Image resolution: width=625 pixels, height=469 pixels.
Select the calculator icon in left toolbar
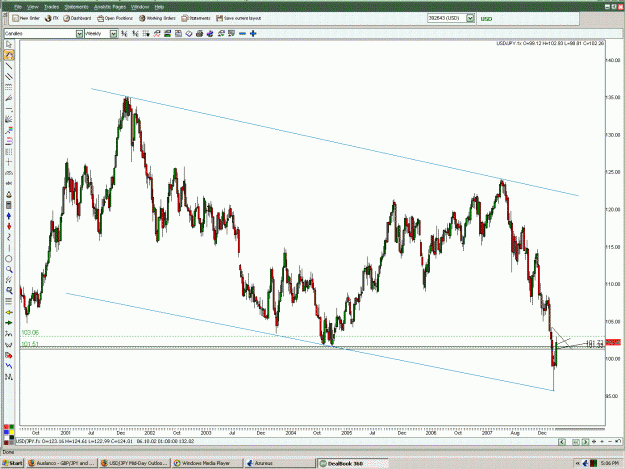click(9, 205)
